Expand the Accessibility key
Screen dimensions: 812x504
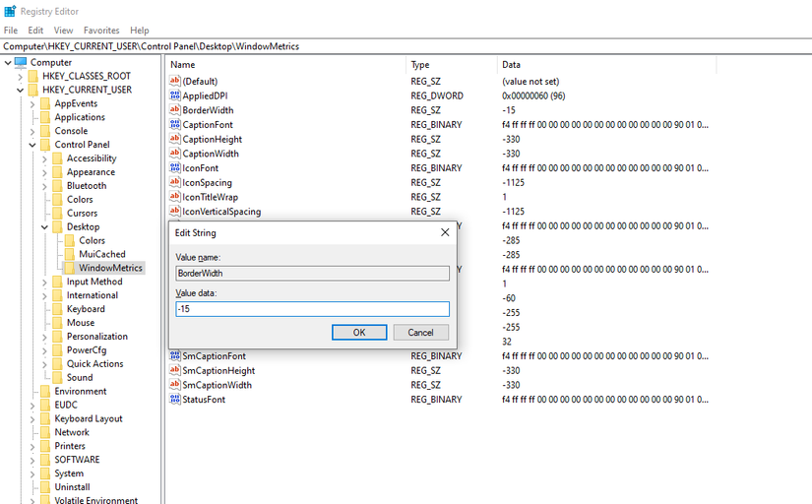pos(44,159)
